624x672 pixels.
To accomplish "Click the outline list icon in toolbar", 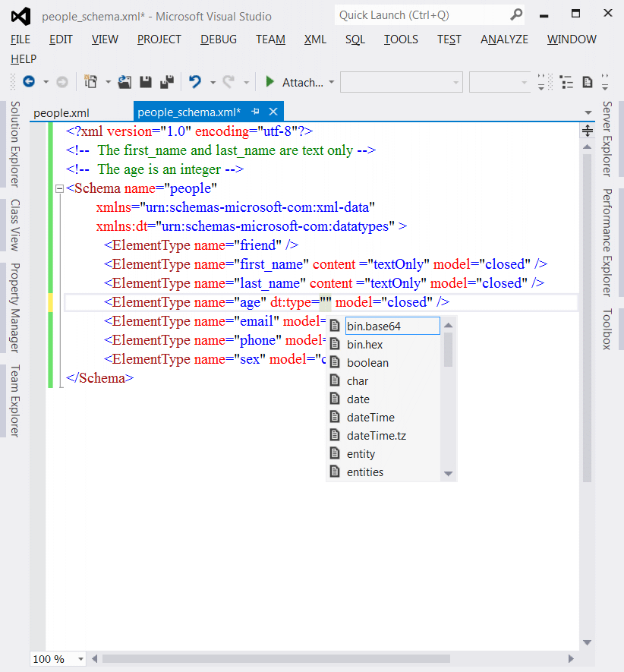I will point(566,82).
